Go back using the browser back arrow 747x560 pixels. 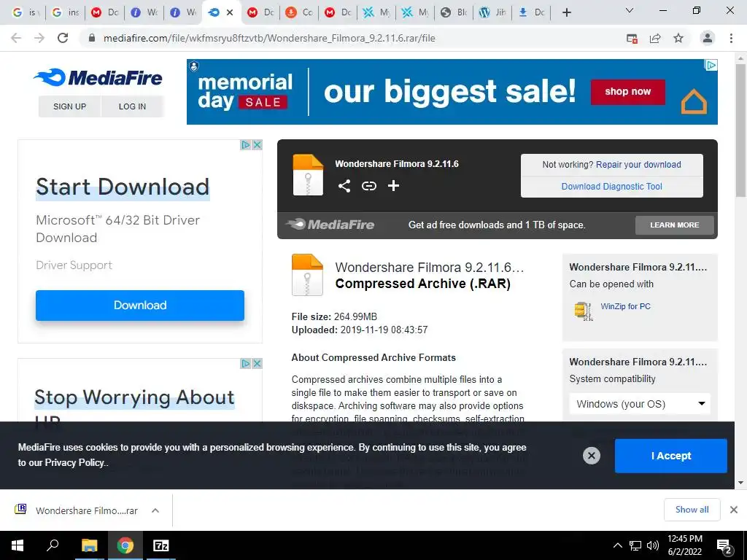[16, 38]
